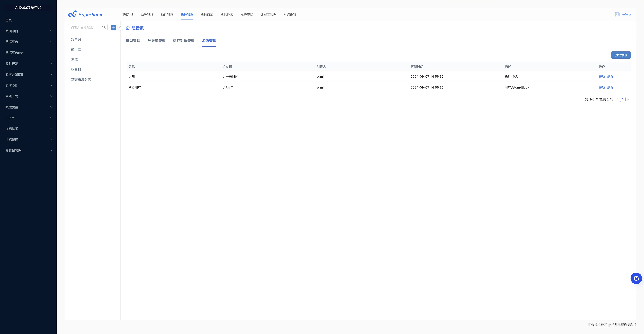Open the floating chat assistant button
This screenshot has height=334, width=644.
636,278
